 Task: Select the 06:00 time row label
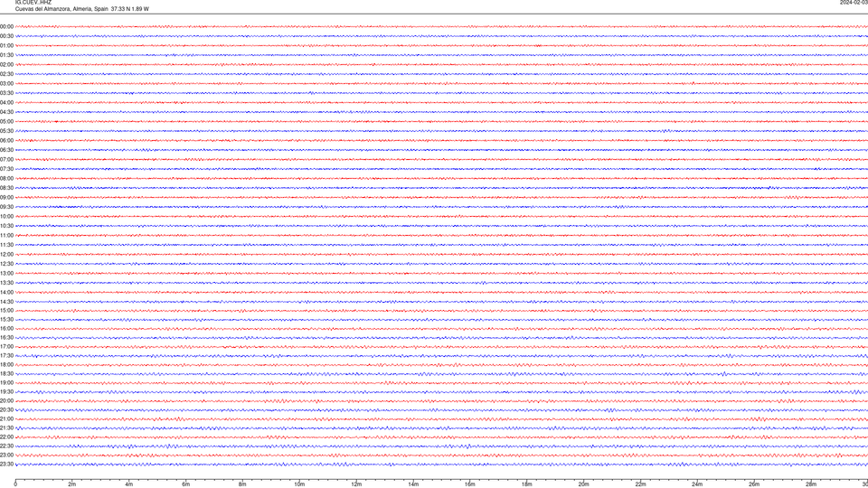click(x=6, y=141)
